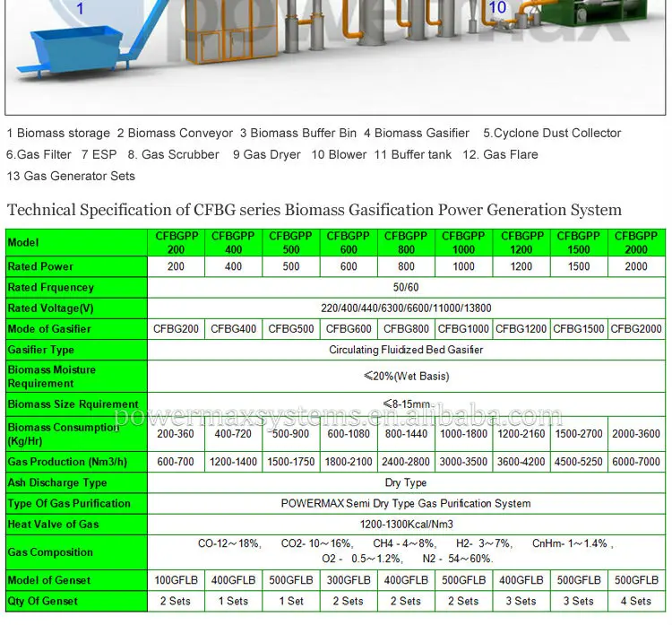The image size is (672, 625).
Task: Click the "220/400/440/6300/6600/11000/13800" voltage value
Action: coord(406,308)
